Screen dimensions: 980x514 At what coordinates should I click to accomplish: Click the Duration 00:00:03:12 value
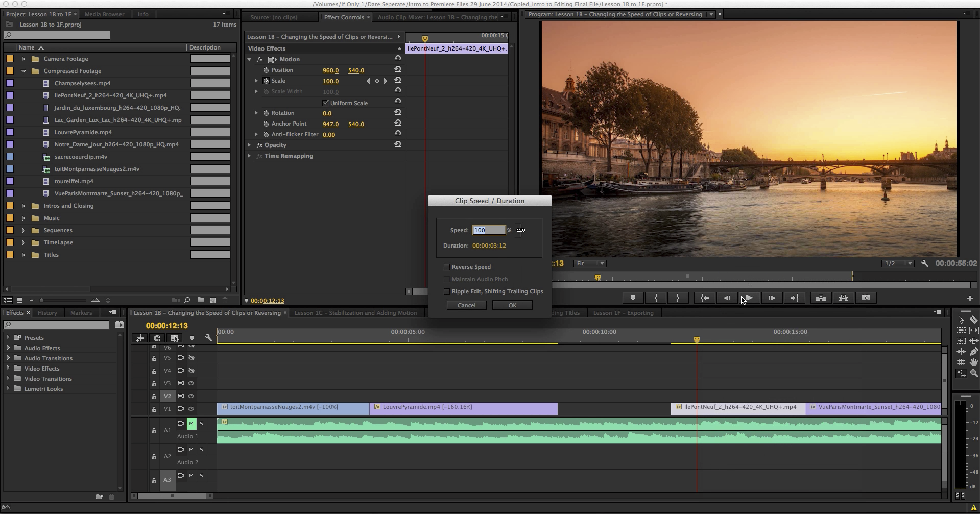coord(489,246)
